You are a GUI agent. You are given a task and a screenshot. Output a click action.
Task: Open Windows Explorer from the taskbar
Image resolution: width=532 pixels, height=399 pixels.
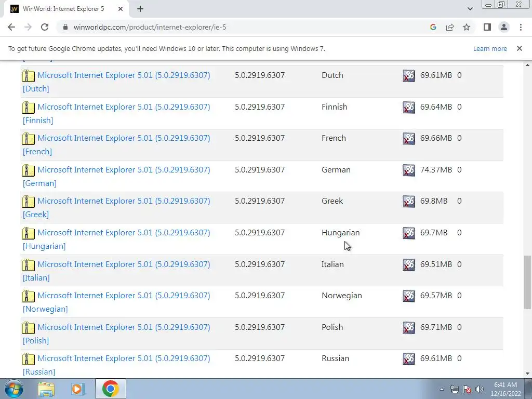coord(46,389)
